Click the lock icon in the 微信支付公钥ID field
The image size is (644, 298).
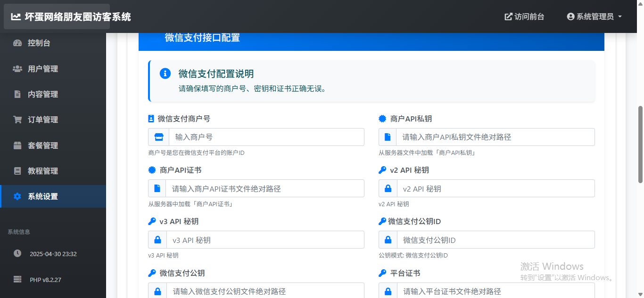[x=388, y=240]
